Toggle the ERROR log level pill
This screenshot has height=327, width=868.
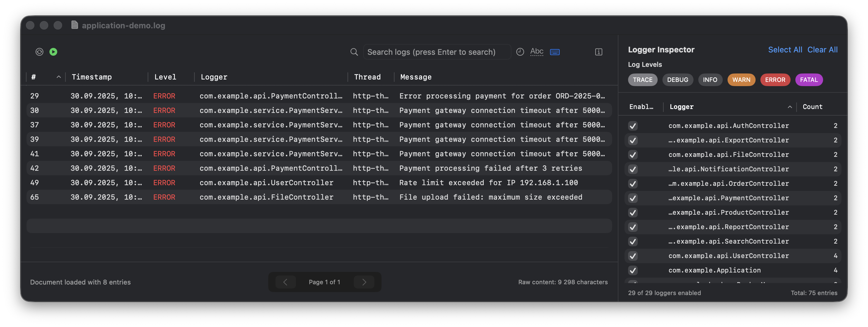tap(775, 80)
